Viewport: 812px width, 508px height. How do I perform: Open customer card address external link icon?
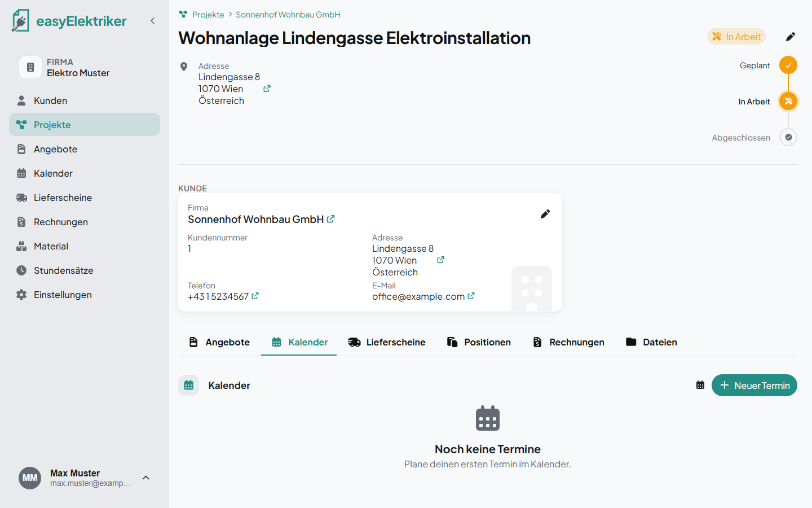[440, 260]
